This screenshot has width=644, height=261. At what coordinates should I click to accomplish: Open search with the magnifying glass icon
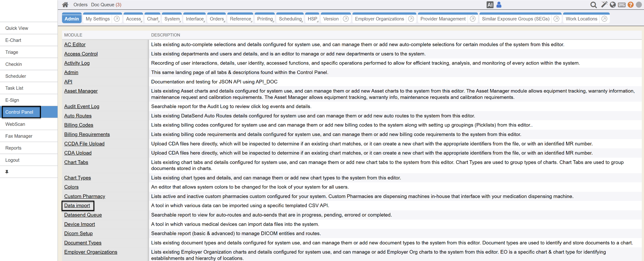coord(593,5)
